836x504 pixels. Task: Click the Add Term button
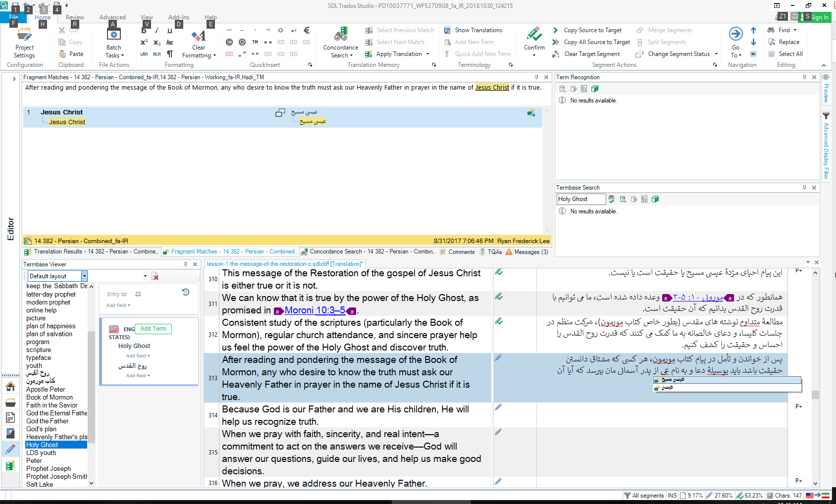(x=153, y=329)
